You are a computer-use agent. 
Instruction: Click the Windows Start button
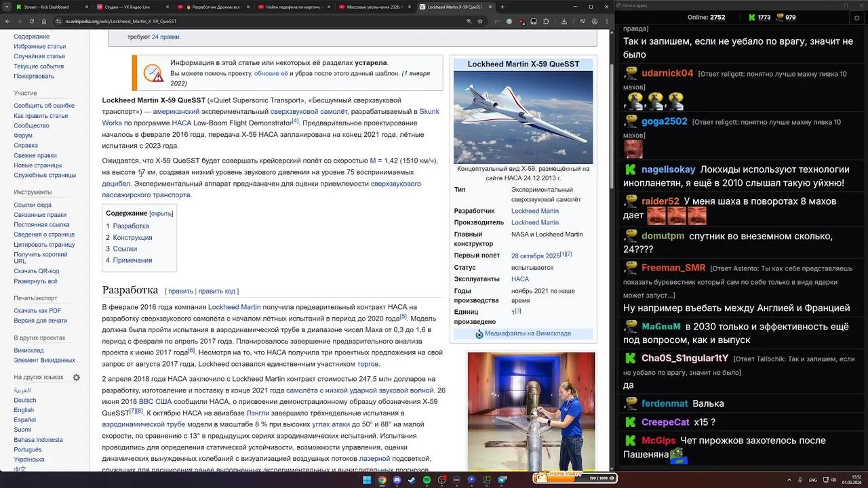tap(367, 480)
